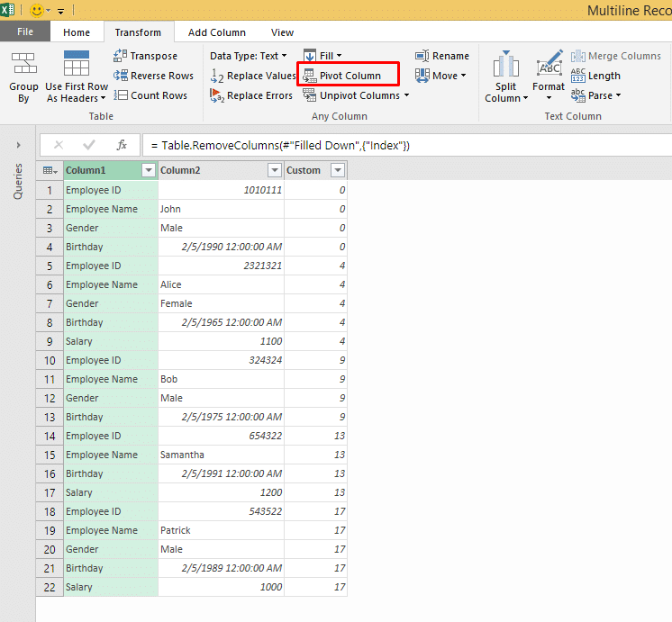Click the Rename column icon

pyautogui.click(x=422, y=56)
